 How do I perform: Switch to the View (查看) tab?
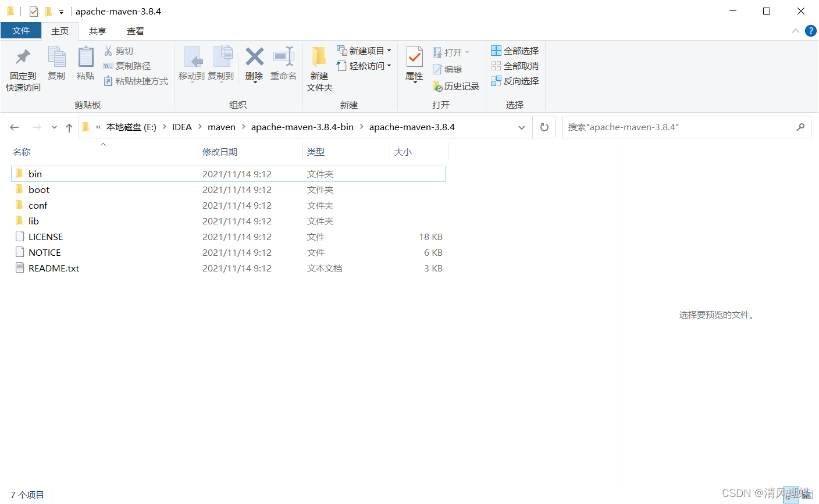(136, 31)
